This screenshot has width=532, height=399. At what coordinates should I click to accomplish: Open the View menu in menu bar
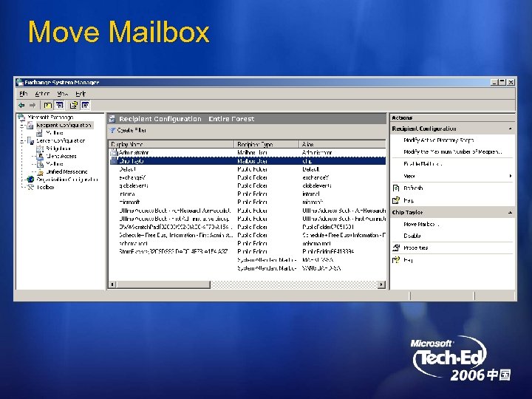[x=62, y=93]
